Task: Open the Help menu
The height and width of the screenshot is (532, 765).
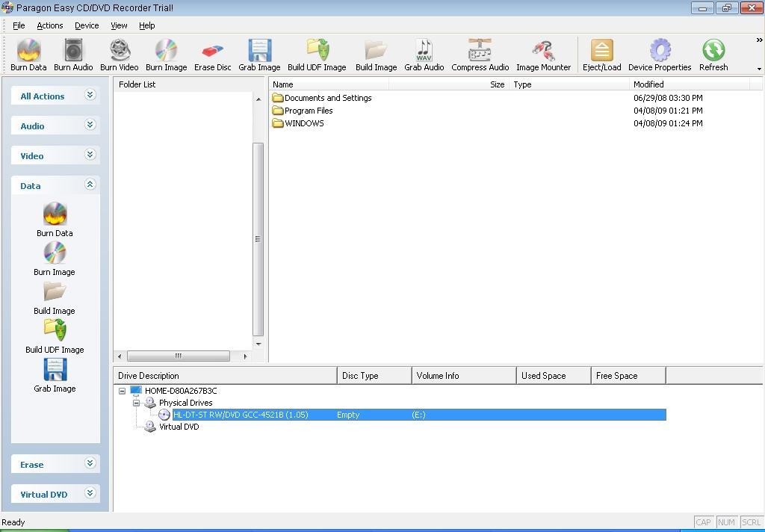Action: coord(147,25)
